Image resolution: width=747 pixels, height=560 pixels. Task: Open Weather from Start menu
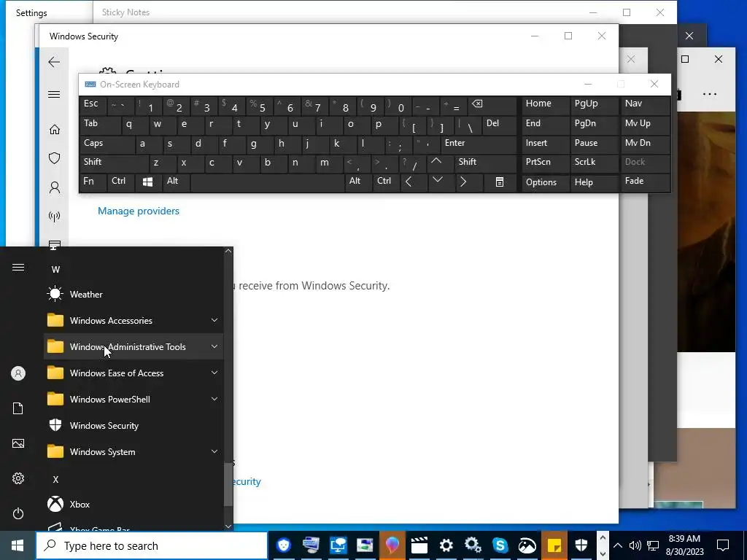133,295
